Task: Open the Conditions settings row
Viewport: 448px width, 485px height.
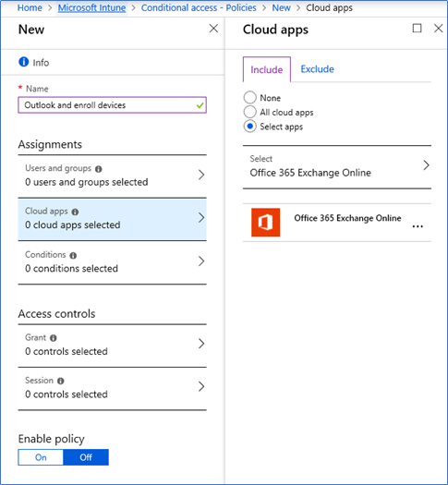Action: (113, 262)
